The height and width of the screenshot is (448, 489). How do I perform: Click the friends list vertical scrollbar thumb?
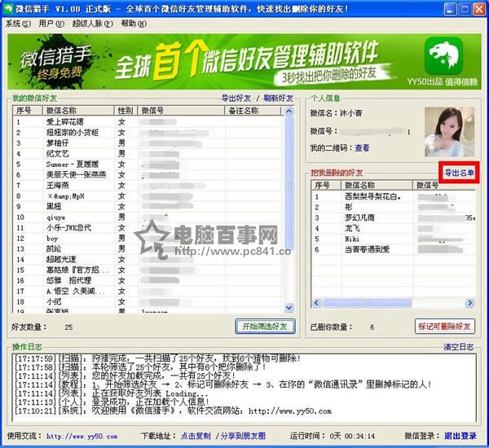[x=289, y=183]
